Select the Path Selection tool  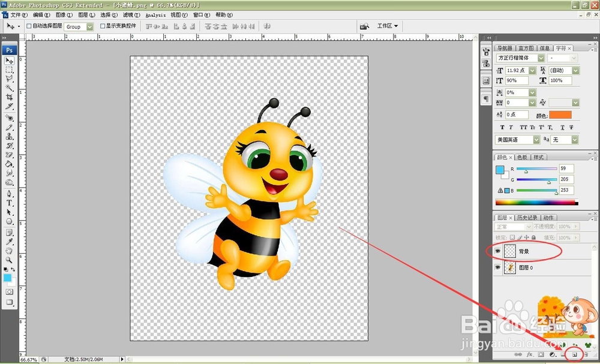pyautogui.click(x=9, y=212)
